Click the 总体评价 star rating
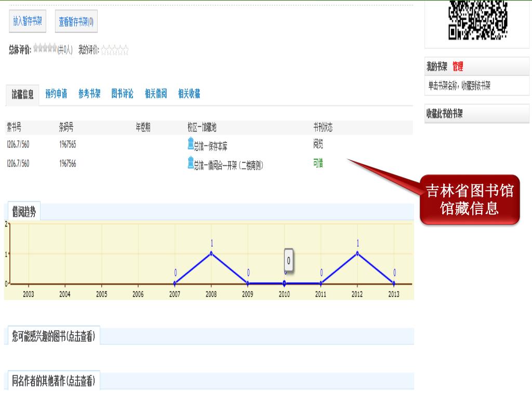Image resolution: width=532 pixels, height=399 pixels. 45,48
